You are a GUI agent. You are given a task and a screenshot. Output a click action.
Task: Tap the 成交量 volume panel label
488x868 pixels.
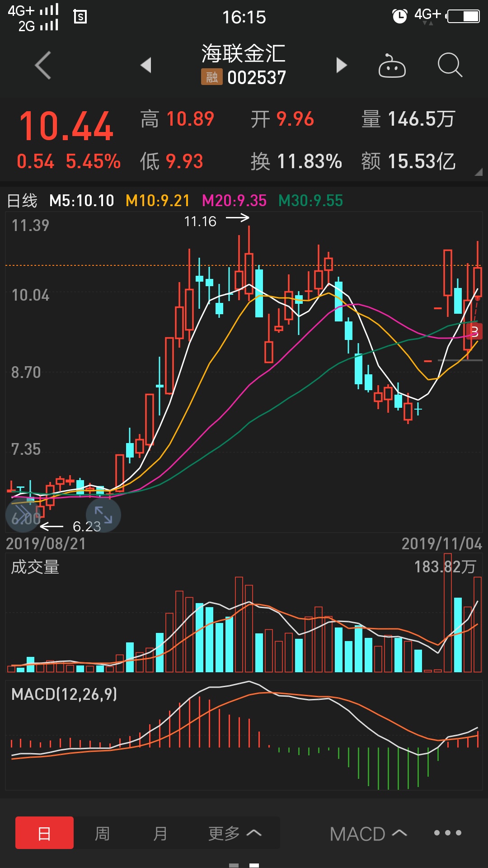[35, 567]
